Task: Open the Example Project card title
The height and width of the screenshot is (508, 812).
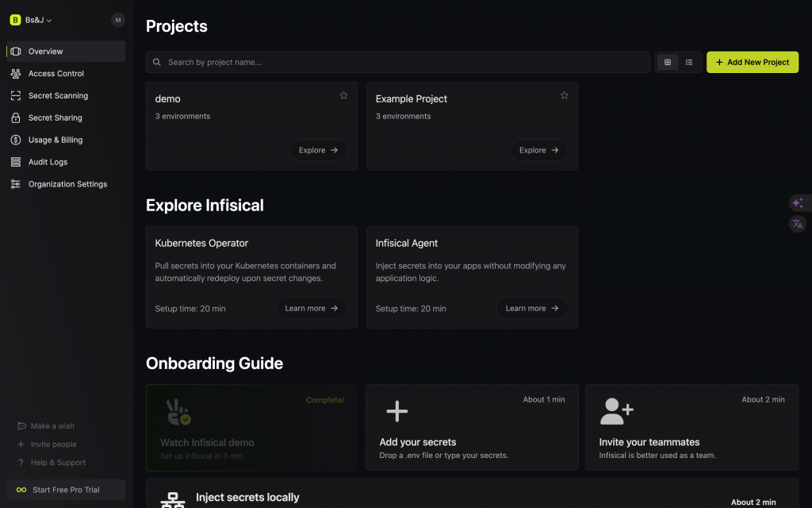Action: [x=412, y=99]
